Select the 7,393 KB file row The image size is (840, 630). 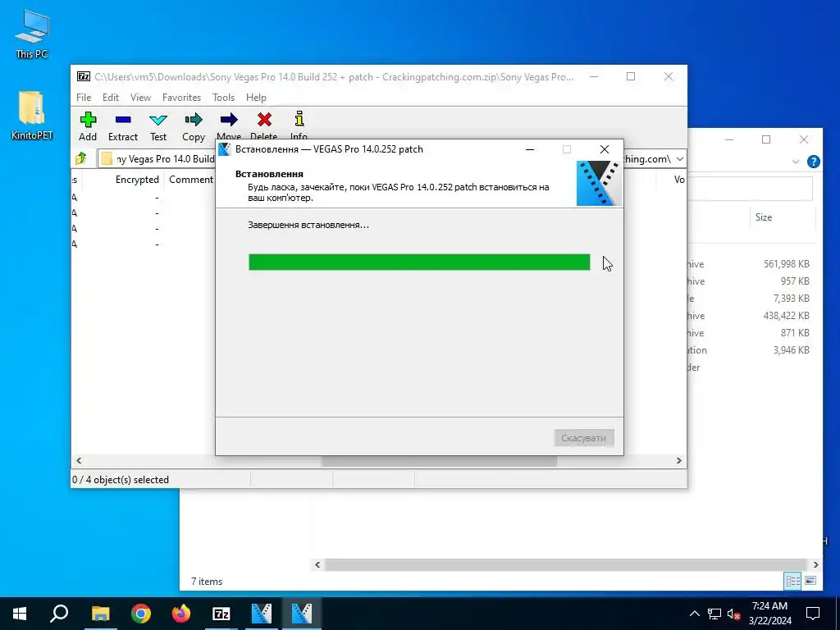pyautogui.click(x=753, y=299)
